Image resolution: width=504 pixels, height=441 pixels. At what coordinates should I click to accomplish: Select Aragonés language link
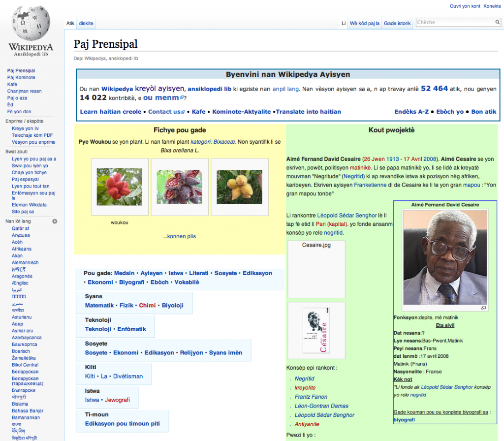click(x=22, y=276)
